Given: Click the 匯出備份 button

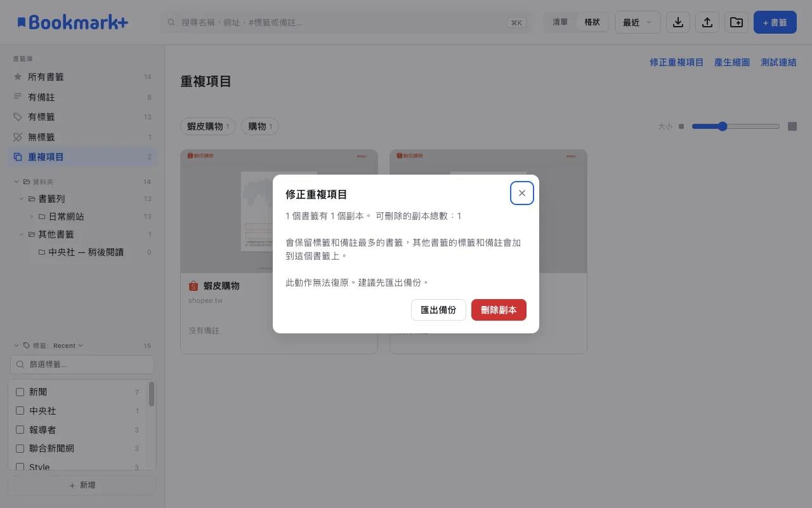Looking at the screenshot, I should point(438,310).
